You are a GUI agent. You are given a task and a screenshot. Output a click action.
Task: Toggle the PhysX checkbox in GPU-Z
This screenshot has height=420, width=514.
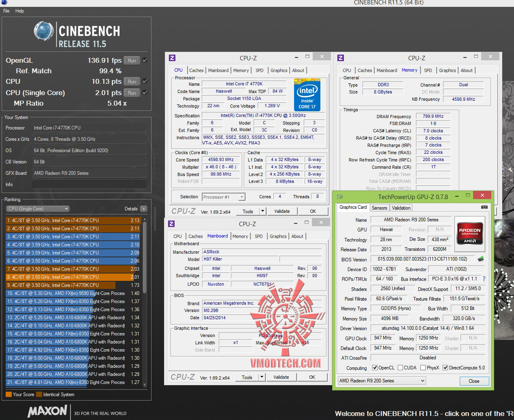point(423,368)
